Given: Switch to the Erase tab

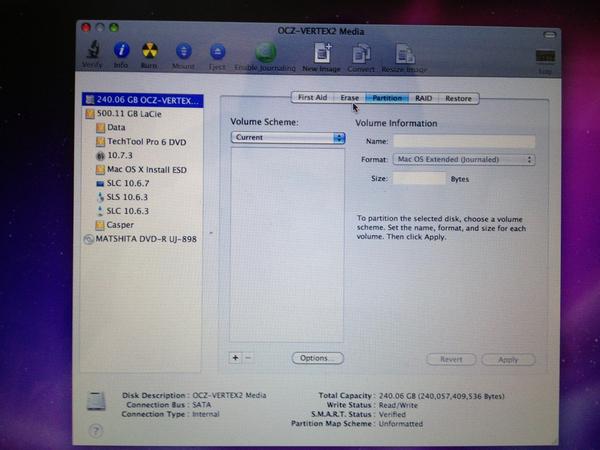Looking at the screenshot, I should (349, 98).
